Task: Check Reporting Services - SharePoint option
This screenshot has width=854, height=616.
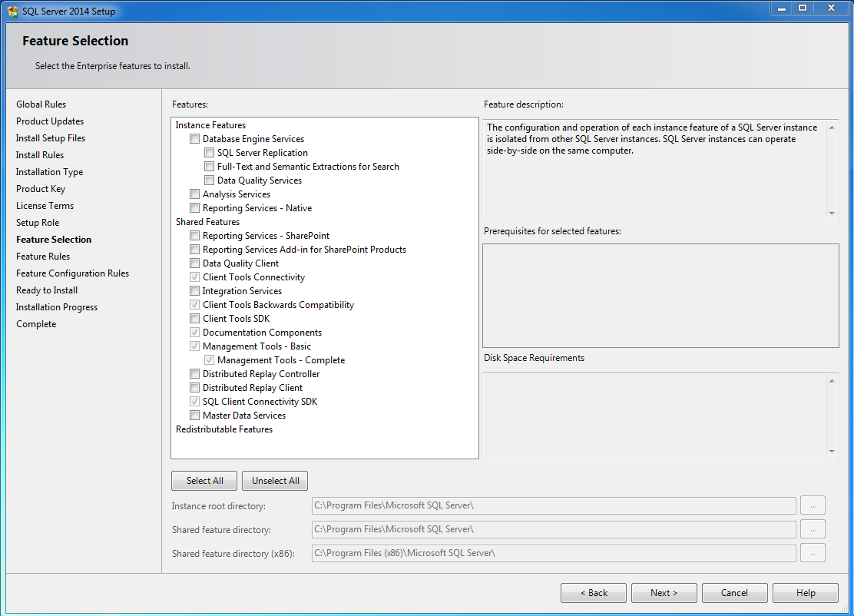Action: point(195,236)
